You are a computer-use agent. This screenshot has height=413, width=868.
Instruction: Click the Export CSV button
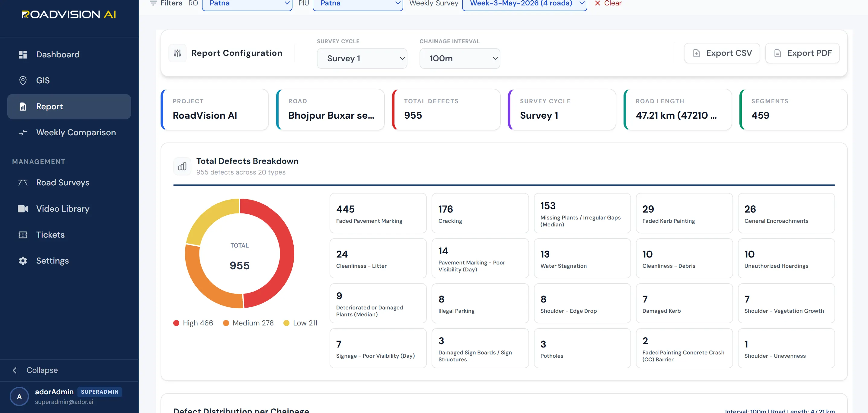click(x=722, y=53)
